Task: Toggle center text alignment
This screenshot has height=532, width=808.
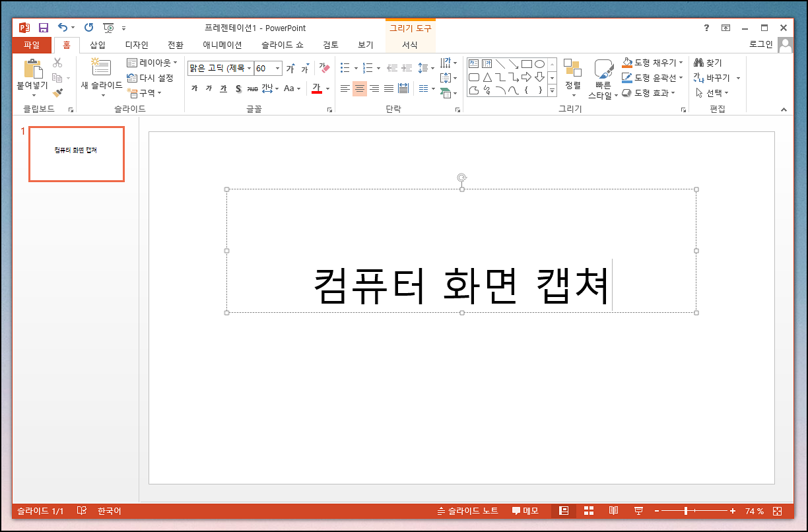Action: pos(360,88)
